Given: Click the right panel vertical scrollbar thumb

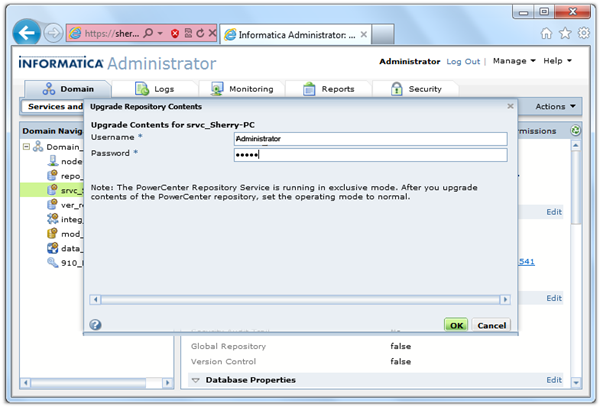Looking at the screenshot, I should (576, 186).
